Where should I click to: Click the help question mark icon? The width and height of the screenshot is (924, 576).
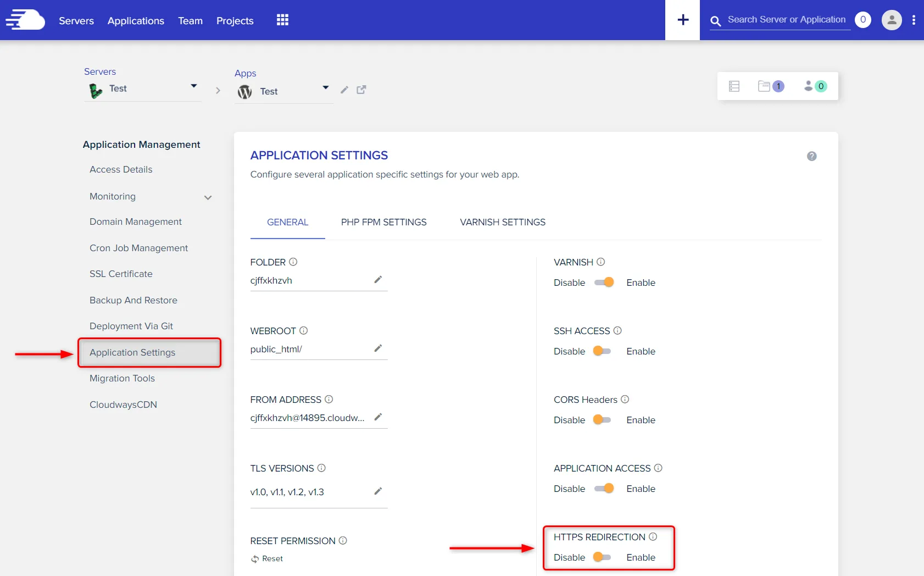tap(811, 156)
